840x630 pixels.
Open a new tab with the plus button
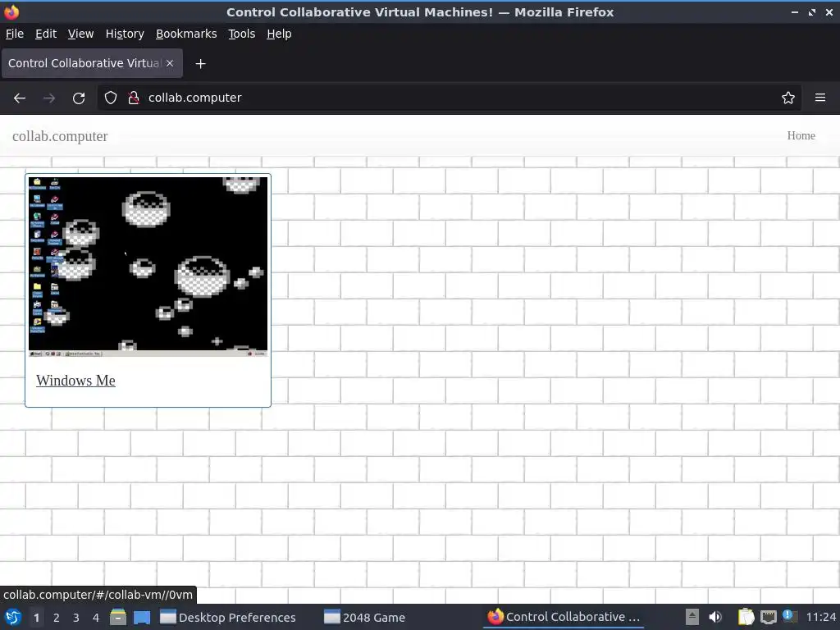click(200, 64)
